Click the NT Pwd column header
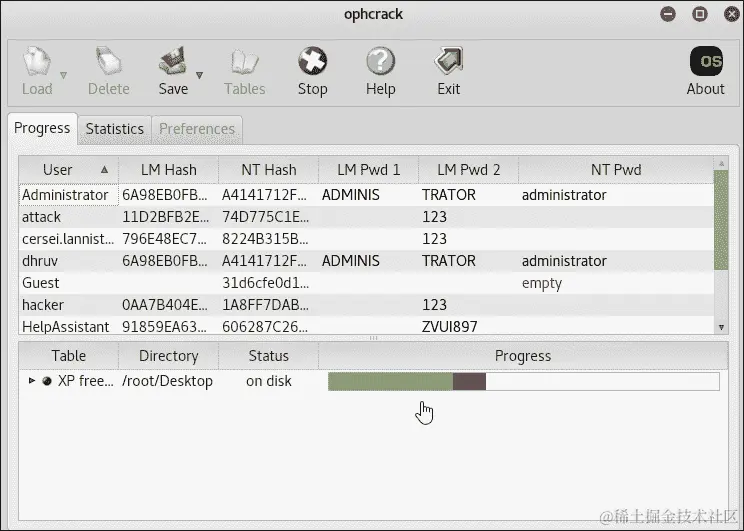Screen dimensions: 744x531 [x=616, y=169]
